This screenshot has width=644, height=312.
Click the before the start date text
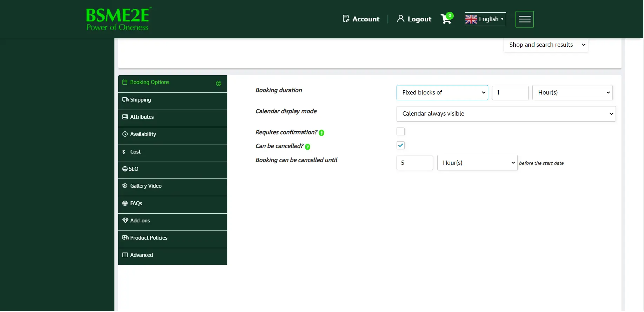[x=542, y=163]
